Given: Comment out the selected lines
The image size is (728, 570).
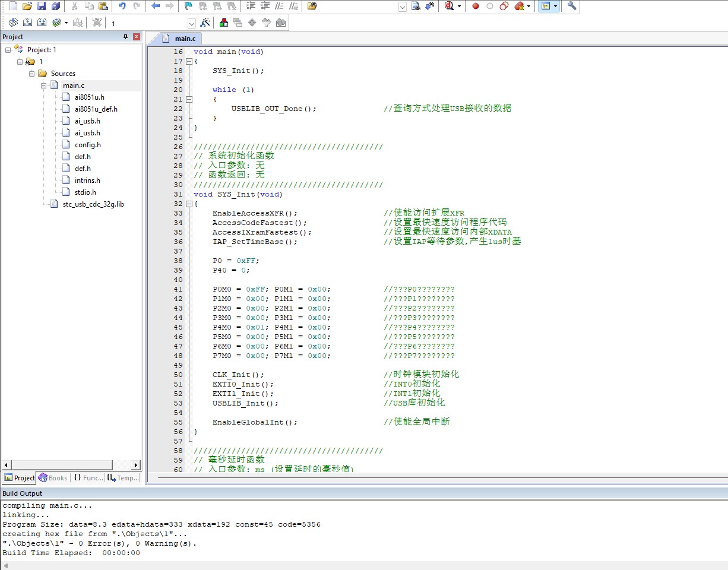Looking at the screenshot, I should point(279,6).
